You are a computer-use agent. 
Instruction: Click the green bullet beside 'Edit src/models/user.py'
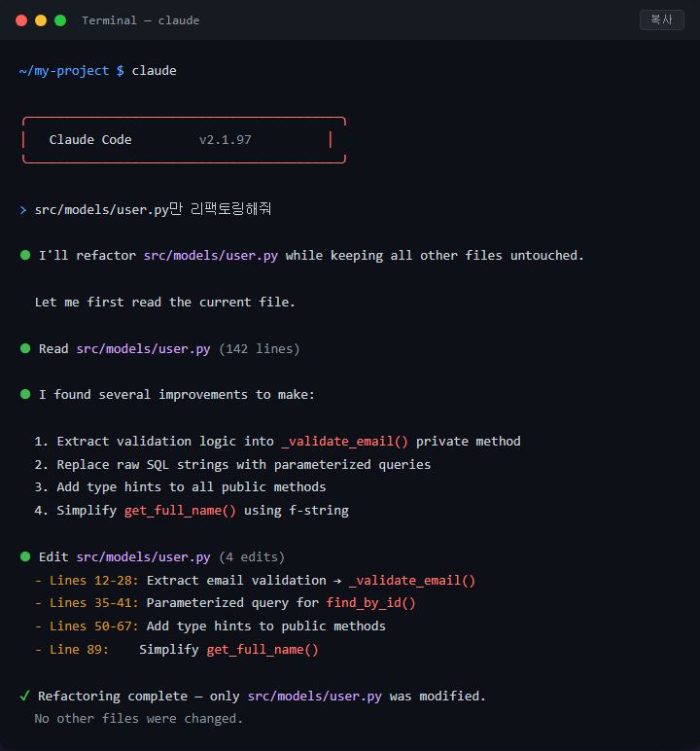pyautogui.click(x=25, y=556)
